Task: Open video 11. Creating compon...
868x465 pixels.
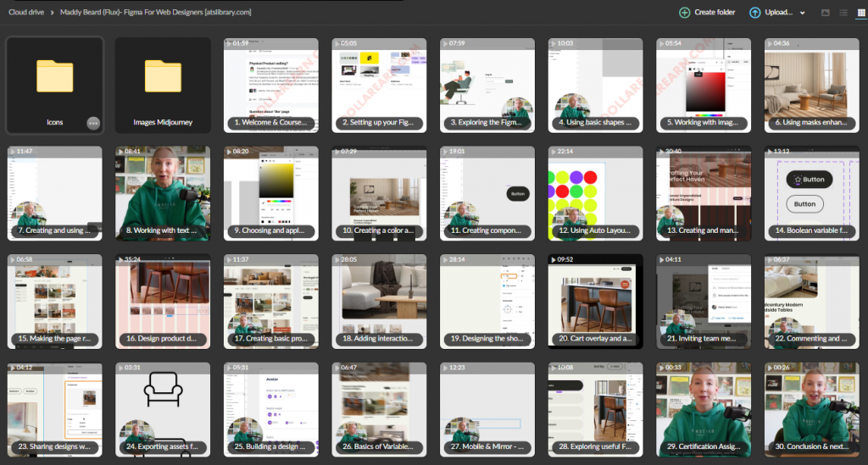Action: pyautogui.click(x=487, y=193)
